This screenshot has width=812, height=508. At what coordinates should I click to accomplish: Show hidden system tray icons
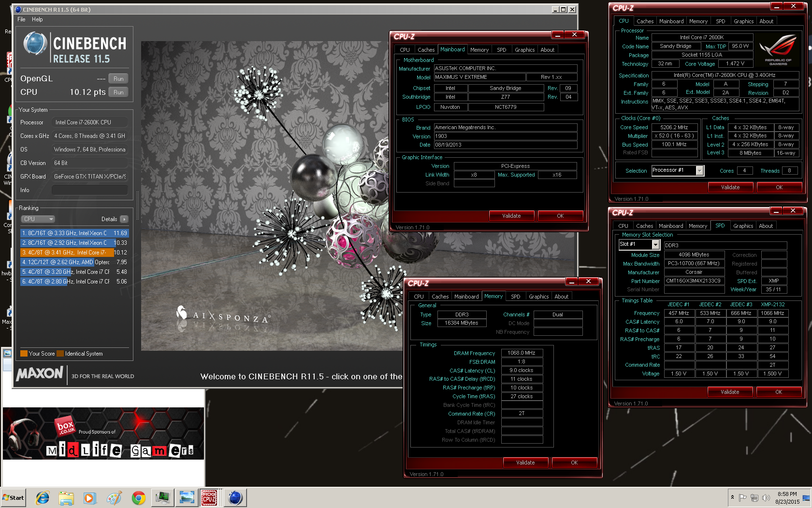(732, 497)
